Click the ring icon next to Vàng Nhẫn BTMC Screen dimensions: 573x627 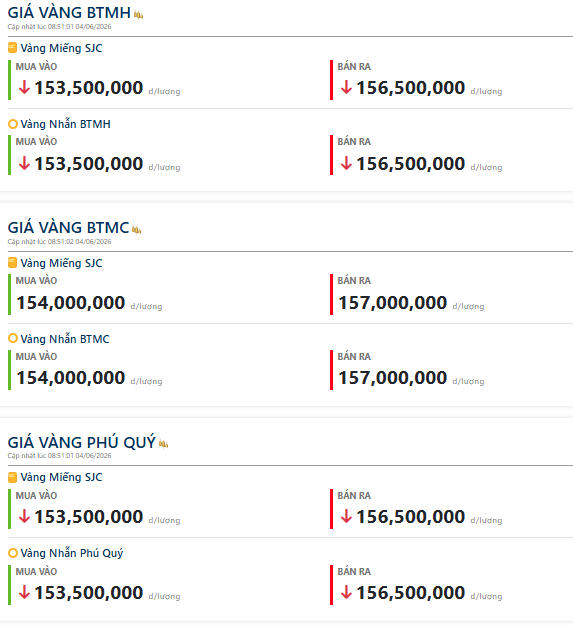point(13,338)
